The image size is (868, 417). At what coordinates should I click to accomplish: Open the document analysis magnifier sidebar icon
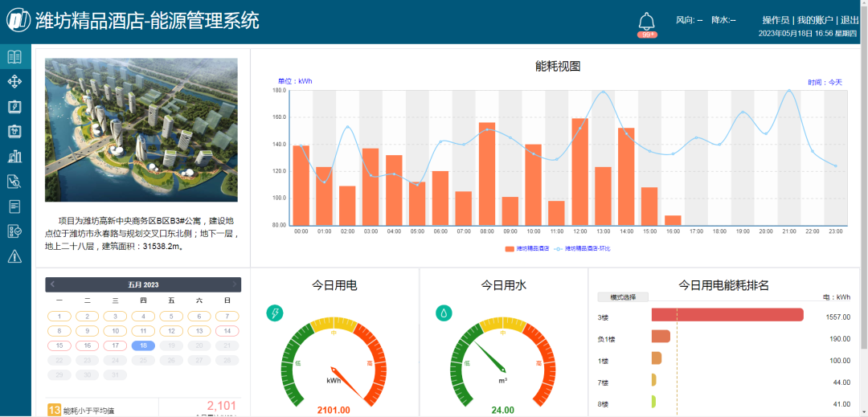14,182
